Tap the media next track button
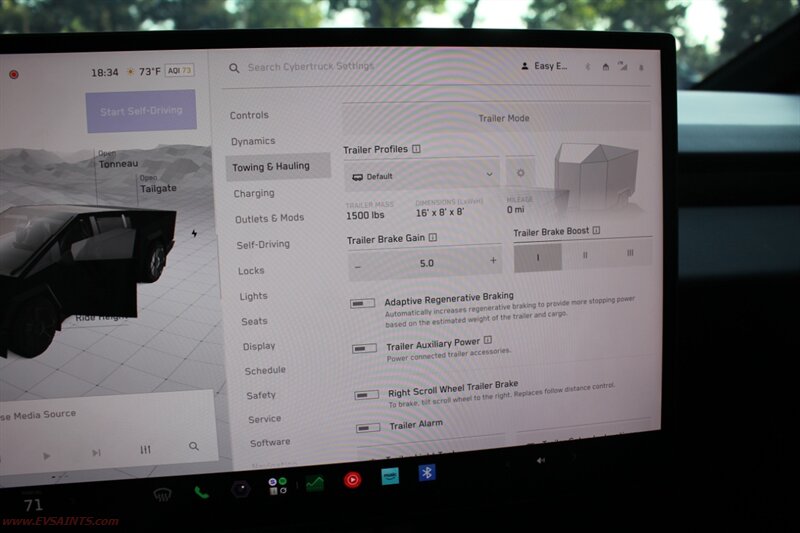This screenshot has width=800, height=533. [96, 452]
